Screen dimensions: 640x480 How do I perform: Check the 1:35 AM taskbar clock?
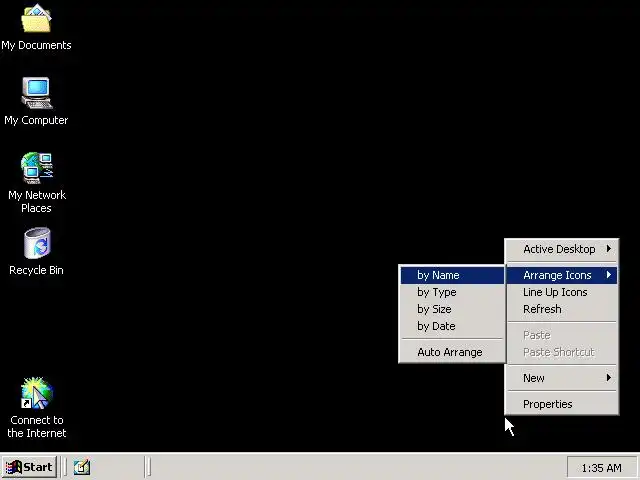(x=601, y=468)
